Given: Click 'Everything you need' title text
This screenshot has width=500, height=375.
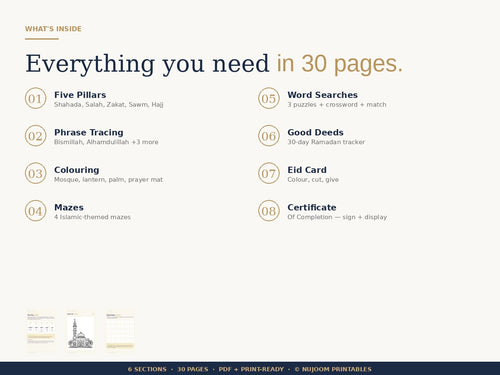Looking at the screenshot, I should click(147, 64).
